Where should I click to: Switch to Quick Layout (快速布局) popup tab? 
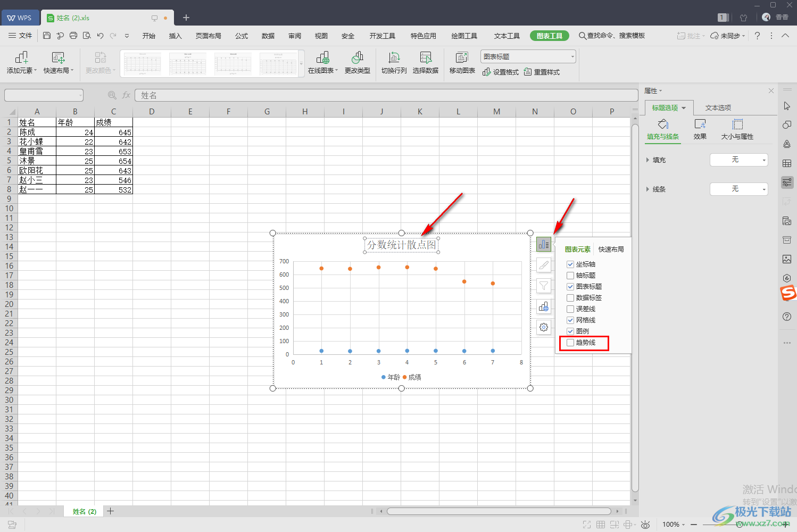[x=611, y=249]
